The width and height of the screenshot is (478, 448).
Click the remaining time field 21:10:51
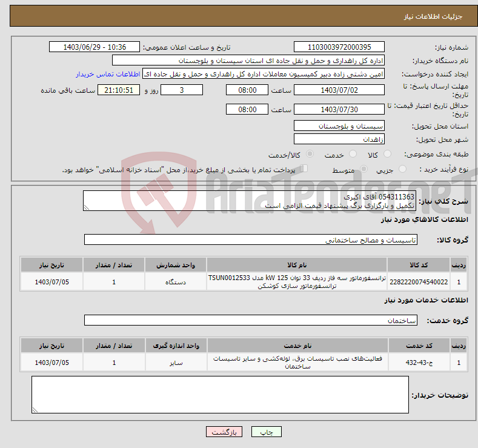tap(119, 90)
